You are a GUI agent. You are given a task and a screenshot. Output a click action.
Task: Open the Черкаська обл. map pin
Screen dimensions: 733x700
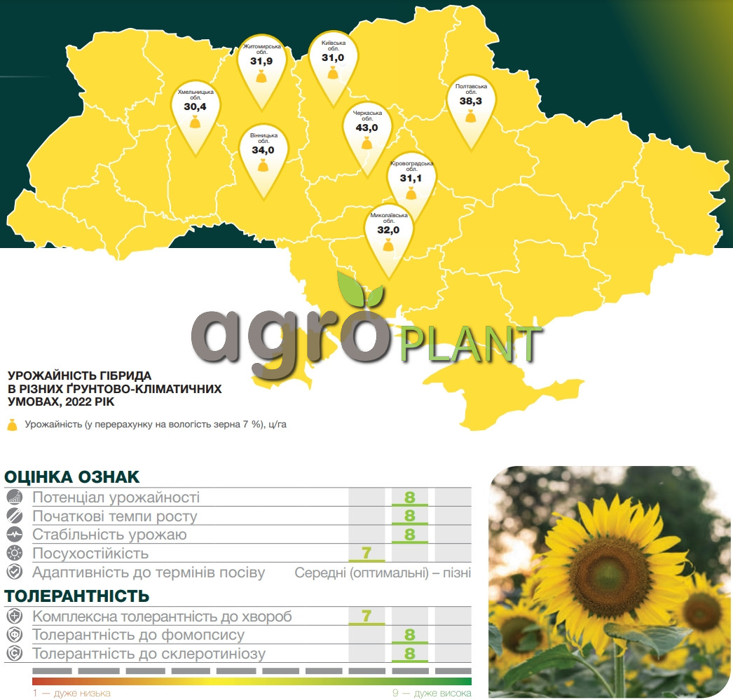point(367,138)
